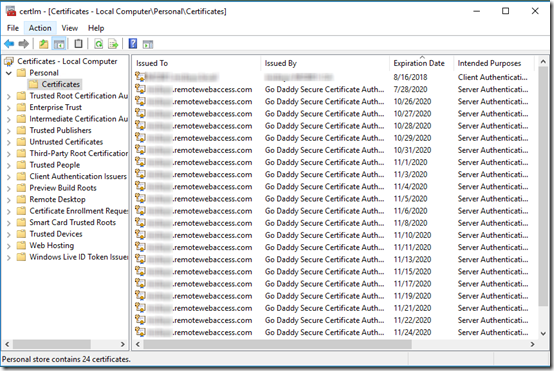The image size is (554, 371).
Task: Click certificate icon of row expiring 8/16/2018
Action: point(140,76)
